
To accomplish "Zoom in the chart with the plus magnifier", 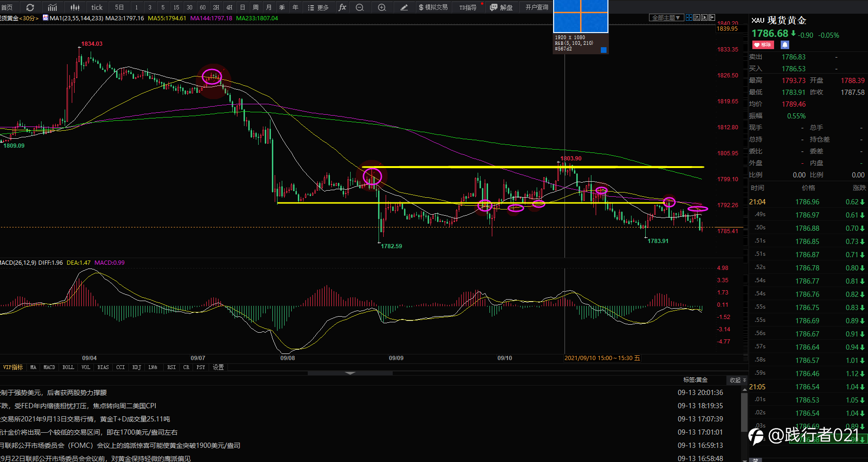I will click(382, 8).
